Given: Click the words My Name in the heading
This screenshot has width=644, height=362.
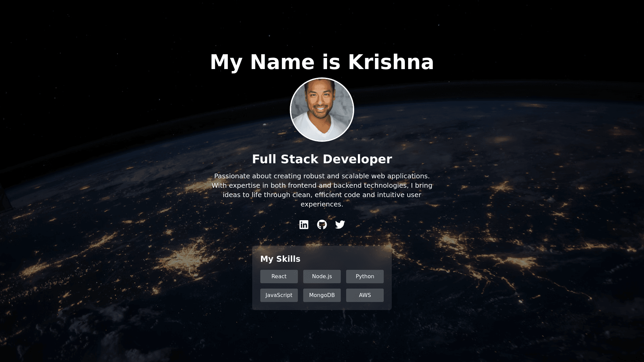Looking at the screenshot, I should click(x=262, y=62).
